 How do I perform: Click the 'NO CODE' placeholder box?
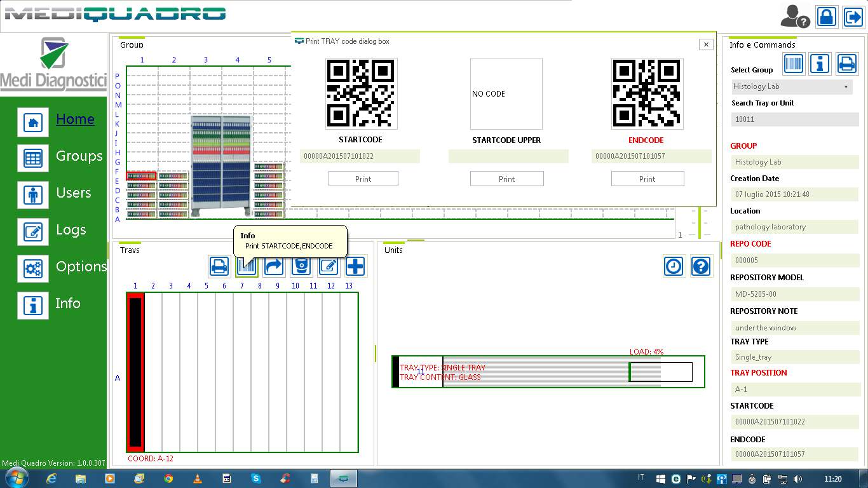(x=506, y=94)
